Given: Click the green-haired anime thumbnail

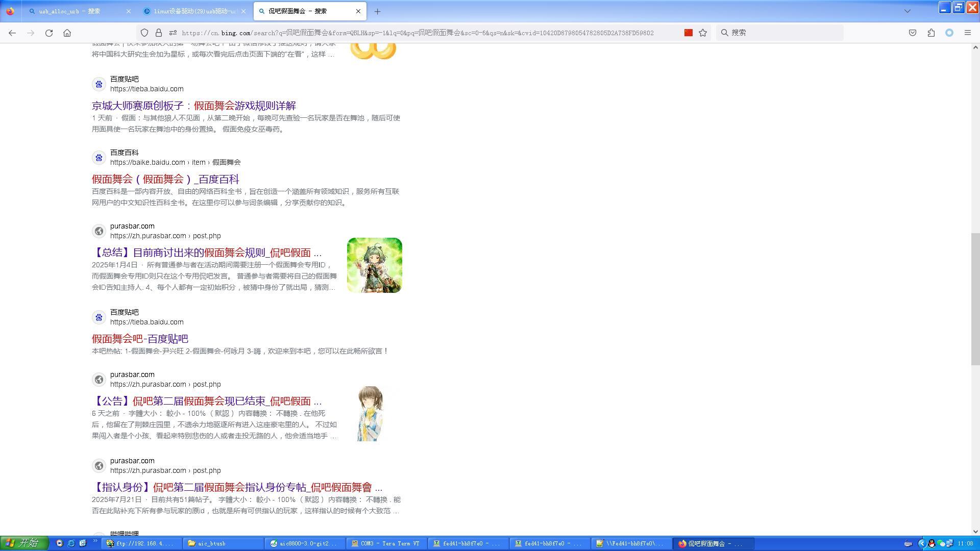Looking at the screenshot, I should (375, 265).
